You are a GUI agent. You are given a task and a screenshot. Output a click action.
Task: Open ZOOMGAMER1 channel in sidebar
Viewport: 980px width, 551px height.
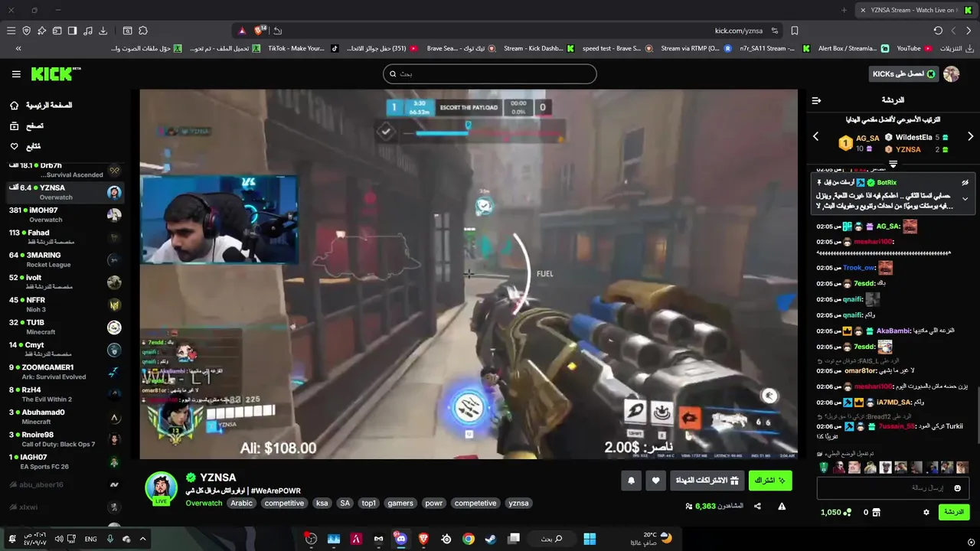65,371
